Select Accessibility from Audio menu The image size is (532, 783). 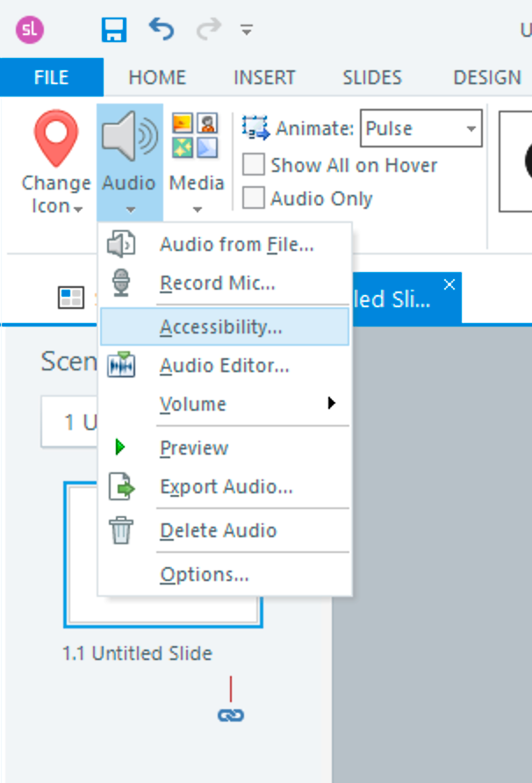click(x=220, y=327)
